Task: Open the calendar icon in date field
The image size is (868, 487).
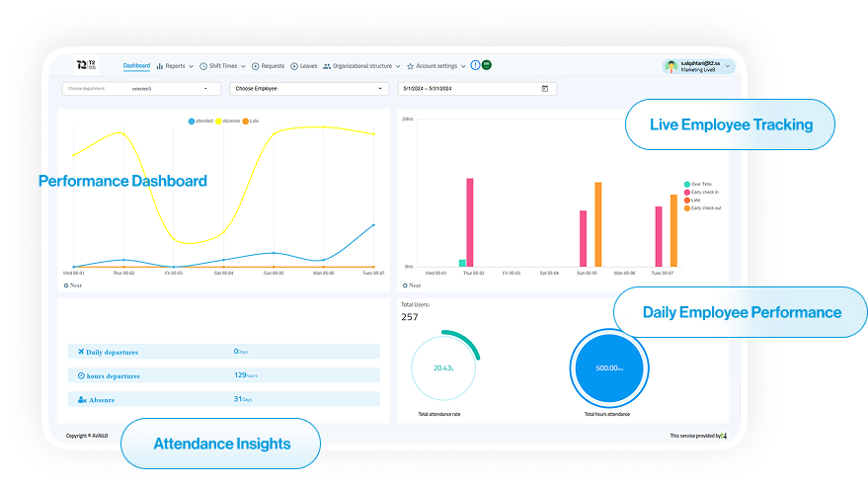Action: click(x=545, y=89)
